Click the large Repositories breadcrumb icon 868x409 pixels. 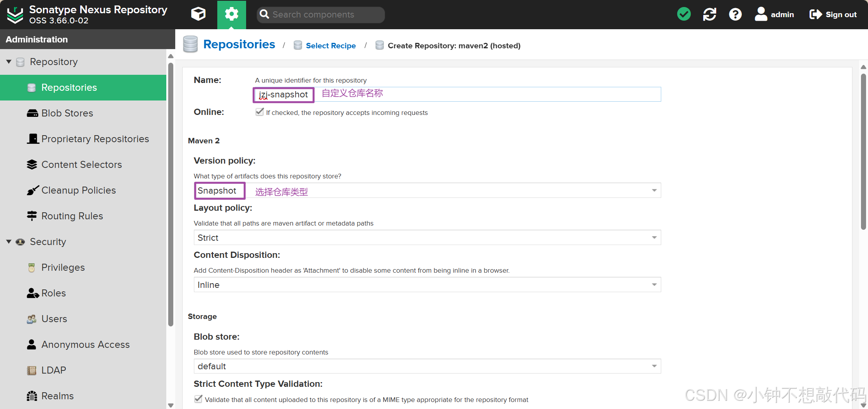(190, 44)
